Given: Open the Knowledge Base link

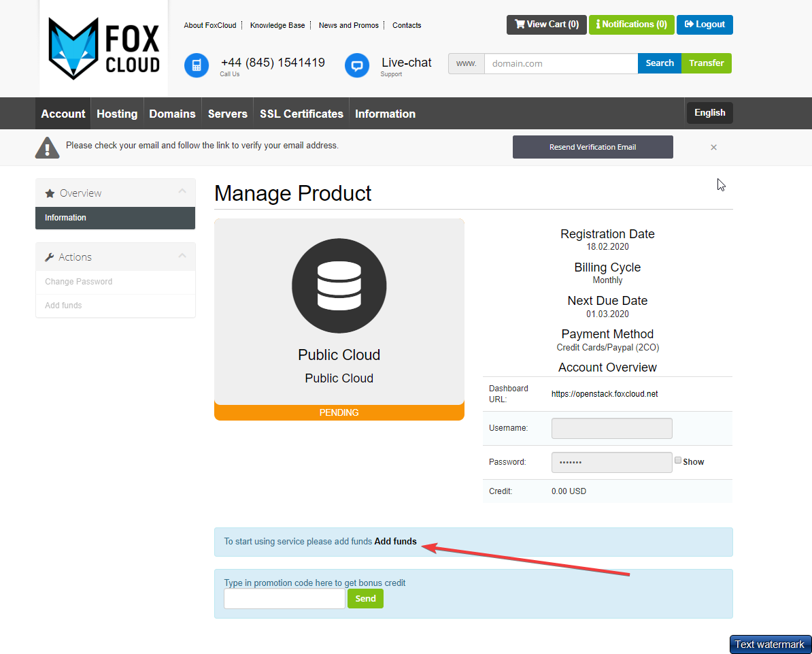Looking at the screenshot, I should (x=277, y=25).
